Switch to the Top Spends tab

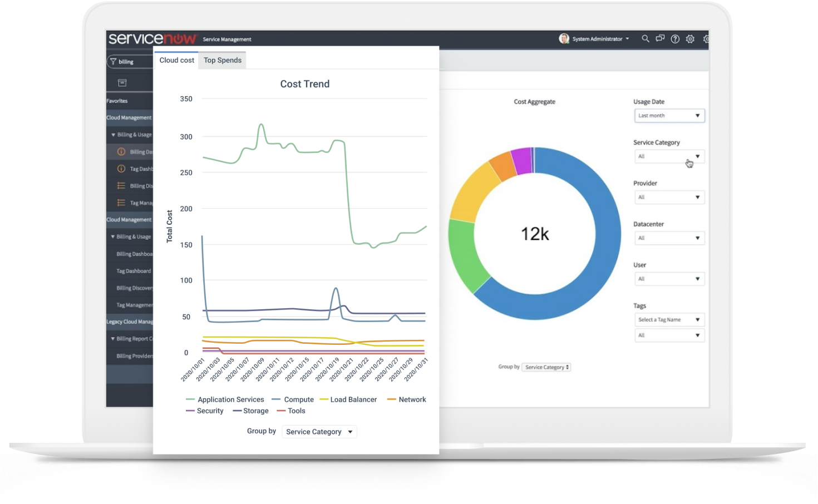tap(223, 60)
